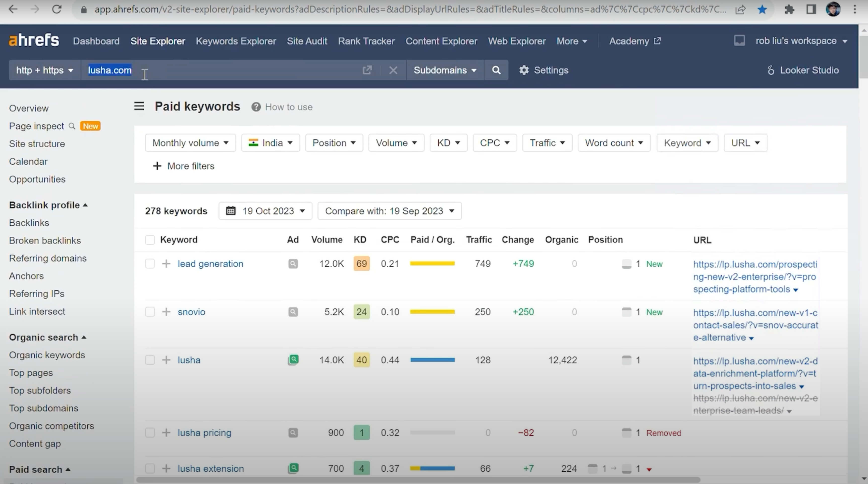
Task: Open Settings gear icon
Action: click(x=524, y=70)
